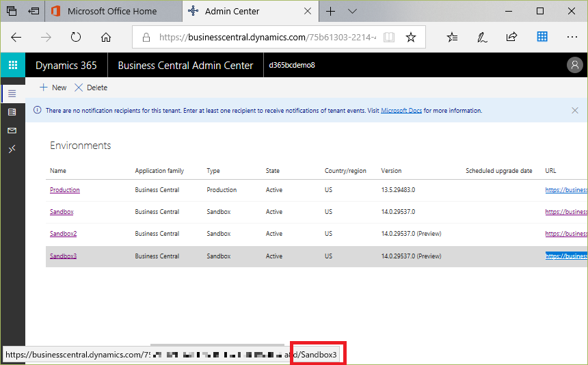588x365 pixels.
Task: Click the New environment button
Action: point(53,87)
